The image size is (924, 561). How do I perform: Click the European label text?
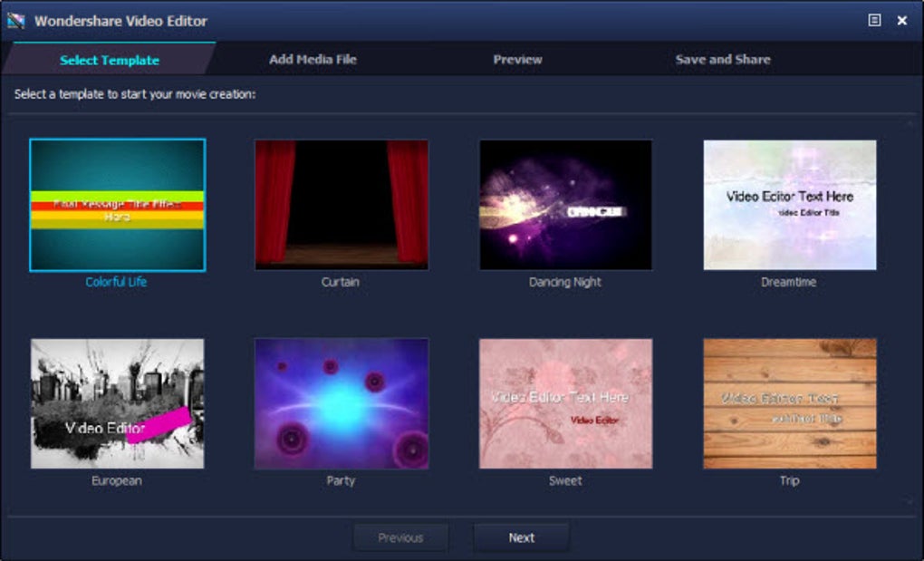117,480
